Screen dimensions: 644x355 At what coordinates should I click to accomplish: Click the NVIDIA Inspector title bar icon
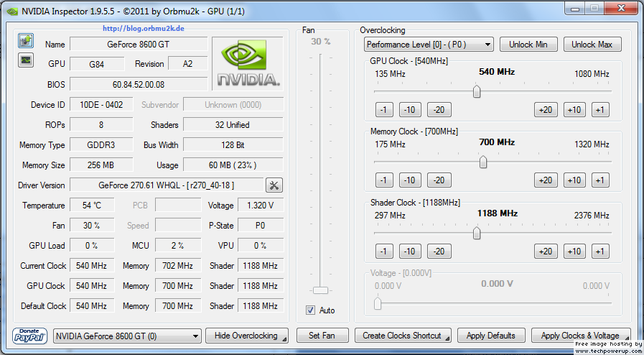tap(12, 11)
